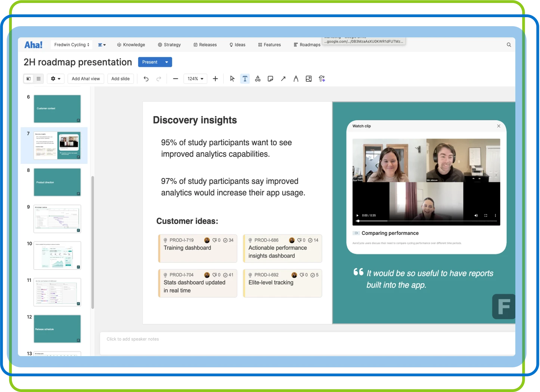Select slide 9 roadmap thumbnail

[57, 219]
